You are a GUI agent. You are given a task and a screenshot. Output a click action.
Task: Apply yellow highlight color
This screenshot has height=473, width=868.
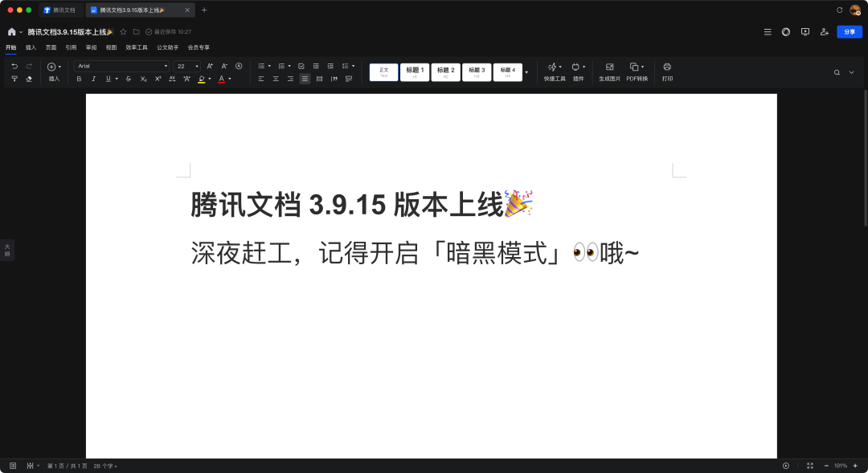click(x=202, y=80)
